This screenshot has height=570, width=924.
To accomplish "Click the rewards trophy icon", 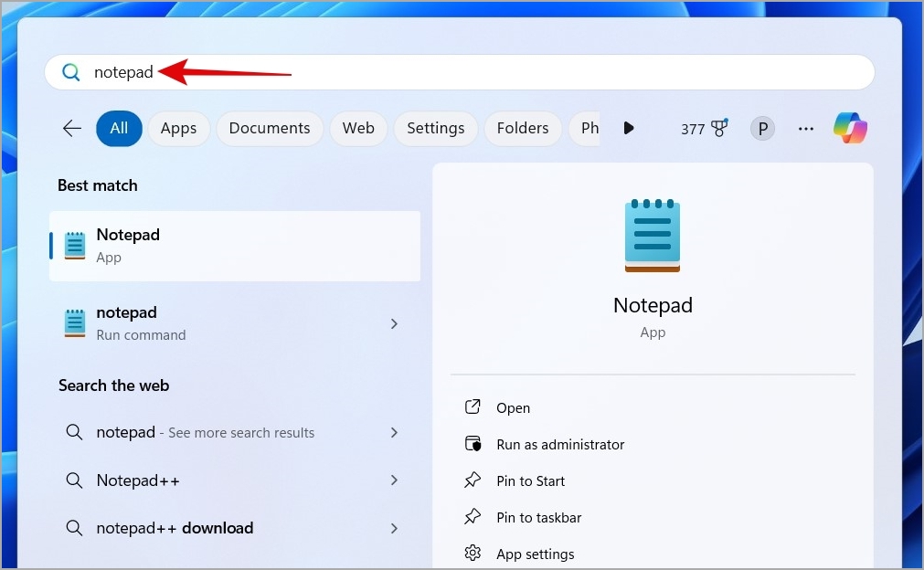I will point(719,128).
